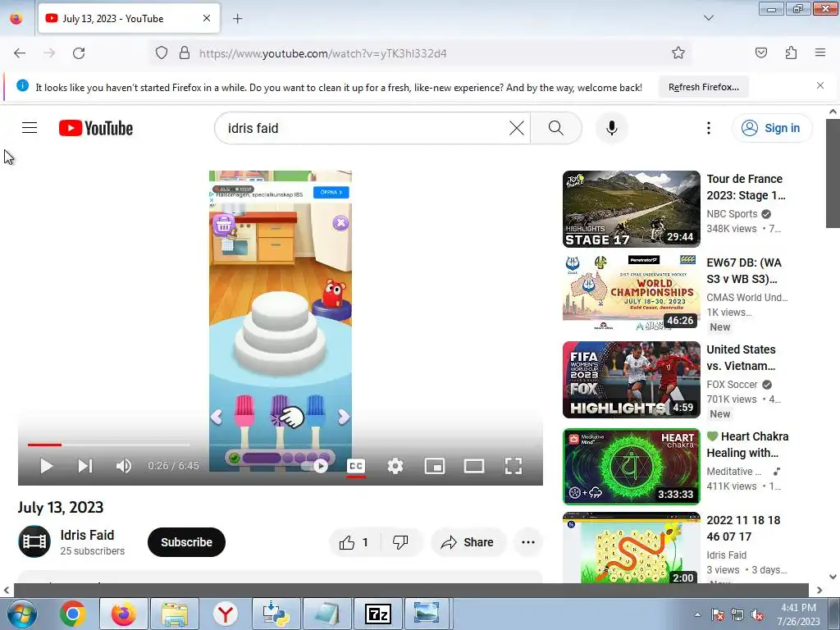Open more actions ellipsis under video
The image size is (840, 630).
pos(528,542)
